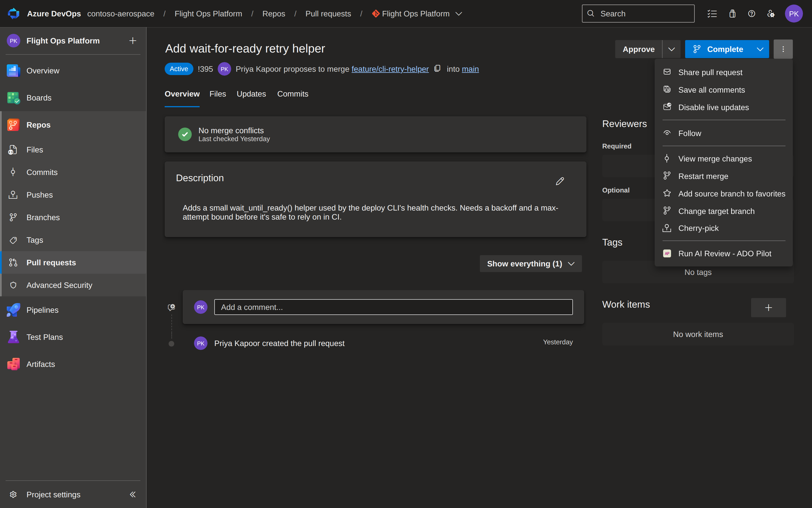812x508 pixels.
Task: Run AI Review - ADO Pilot
Action: click(723, 253)
